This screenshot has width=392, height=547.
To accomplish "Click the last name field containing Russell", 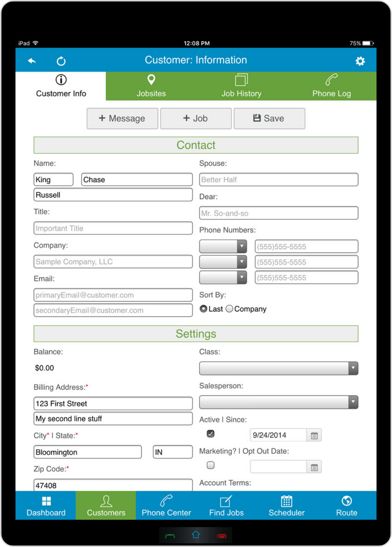I will click(113, 195).
